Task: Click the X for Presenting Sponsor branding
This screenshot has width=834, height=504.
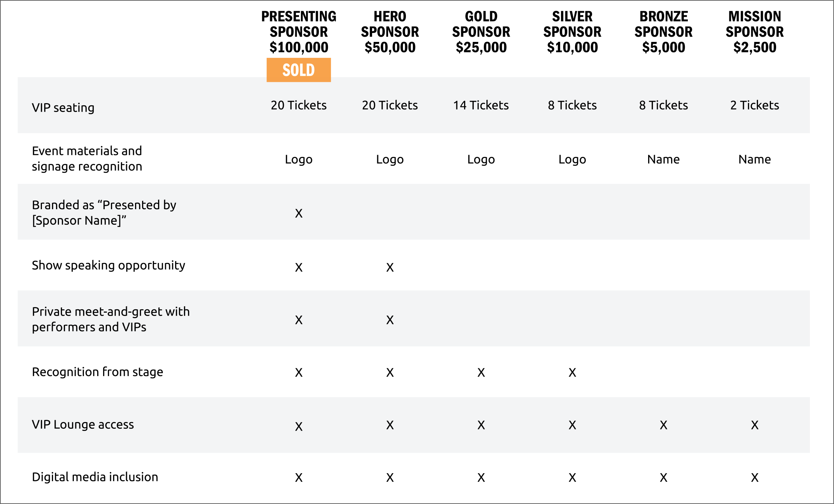Action: (x=299, y=213)
